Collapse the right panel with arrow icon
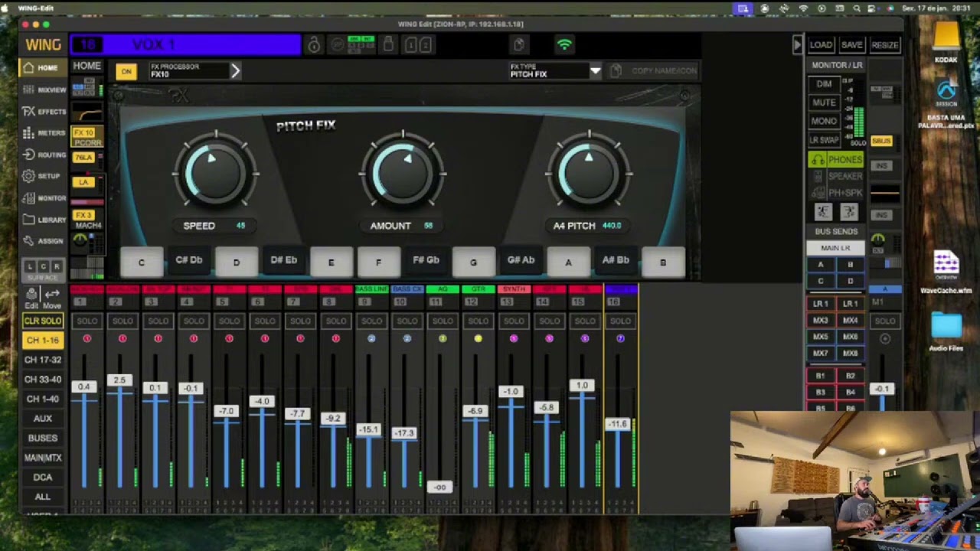This screenshot has height=551, width=980. pyautogui.click(x=797, y=45)
